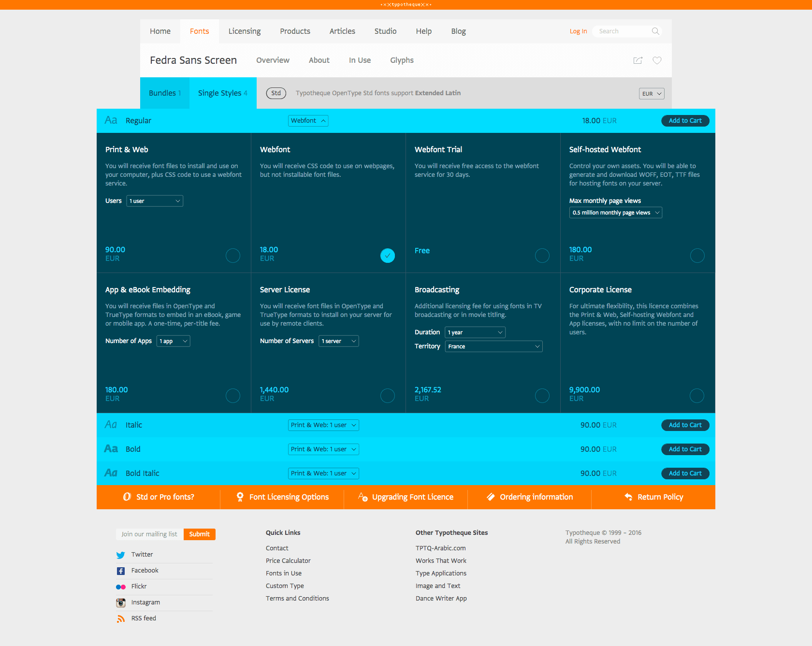The image size is (812, 646).
Task: Select the App & eBook Embedding radio
Action: pos(233,396)
